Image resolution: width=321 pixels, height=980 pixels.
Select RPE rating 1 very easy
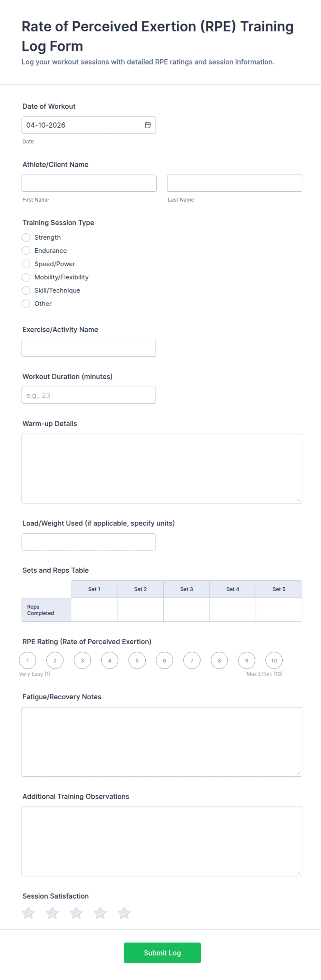pos(28,660)
